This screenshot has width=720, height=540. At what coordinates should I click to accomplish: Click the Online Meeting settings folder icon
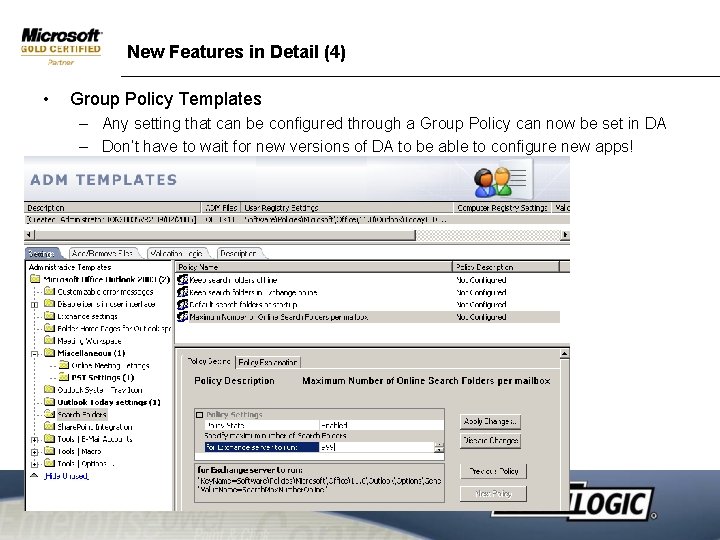64,365
